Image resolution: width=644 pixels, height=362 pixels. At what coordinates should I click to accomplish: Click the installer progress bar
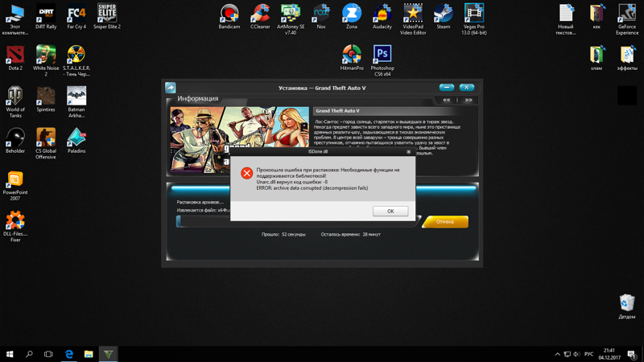tap(298, 221)
